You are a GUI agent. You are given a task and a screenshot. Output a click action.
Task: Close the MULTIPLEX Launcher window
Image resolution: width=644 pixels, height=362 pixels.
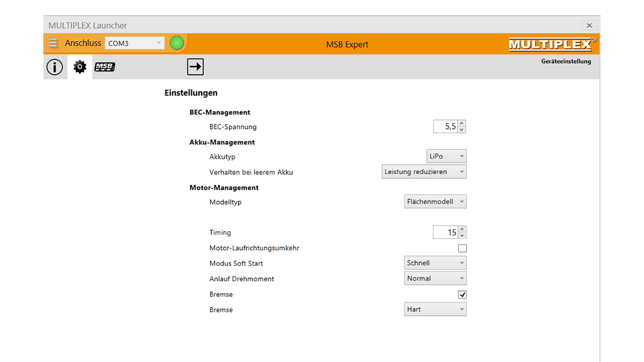click(x=589, y=25)
